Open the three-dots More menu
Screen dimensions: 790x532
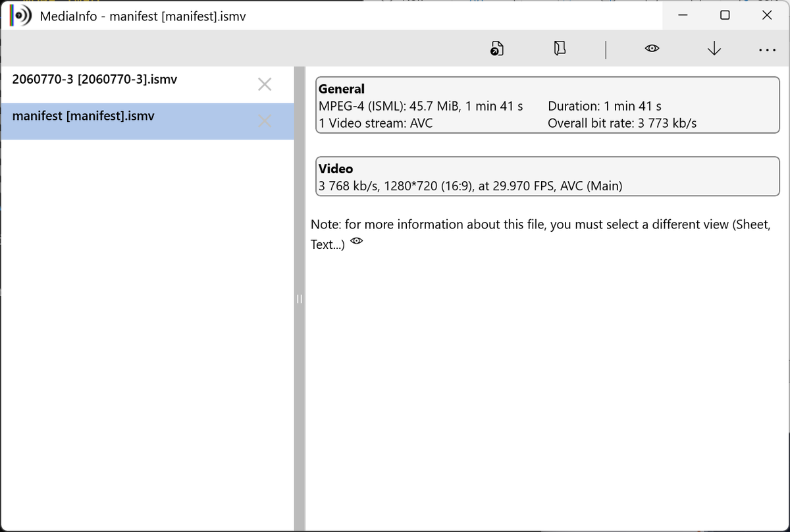tap(766, 49)
